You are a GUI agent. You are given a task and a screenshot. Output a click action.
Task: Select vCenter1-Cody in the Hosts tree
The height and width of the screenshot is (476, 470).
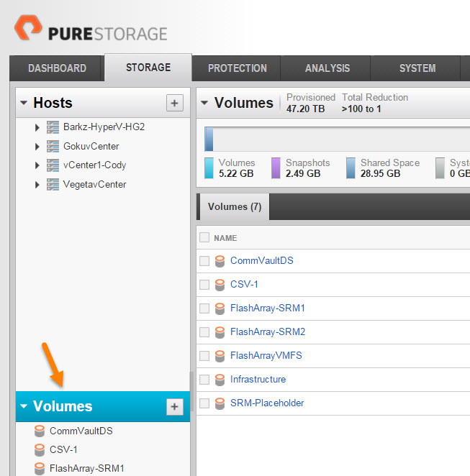94,165
